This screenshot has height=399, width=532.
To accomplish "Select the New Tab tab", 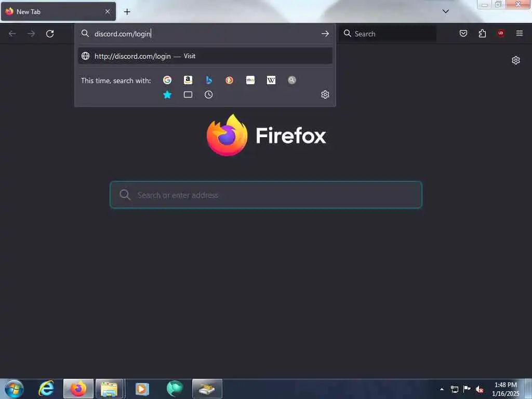I will 58,11.
